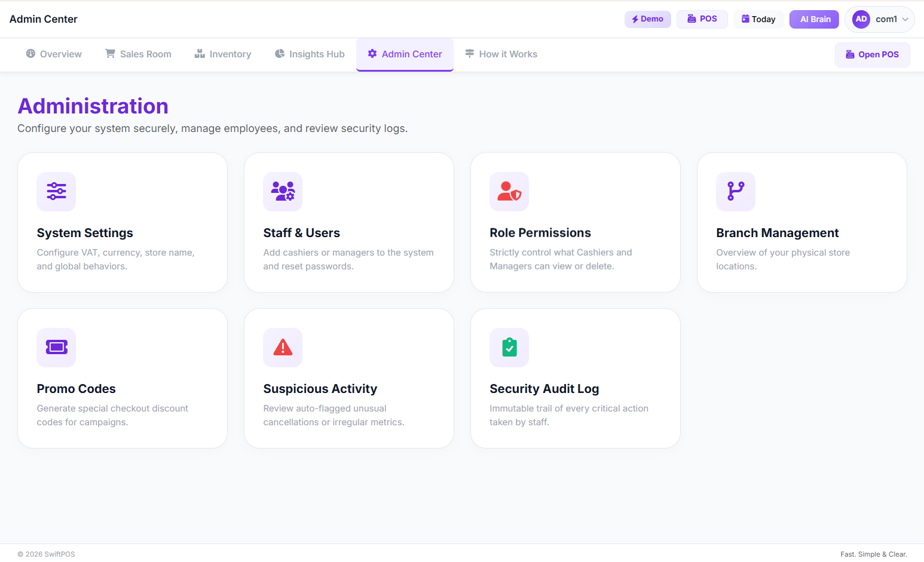Click the 'Configure VAT, currency, store name' description
The height and width of the screenshot is (562, 924).
115,259
